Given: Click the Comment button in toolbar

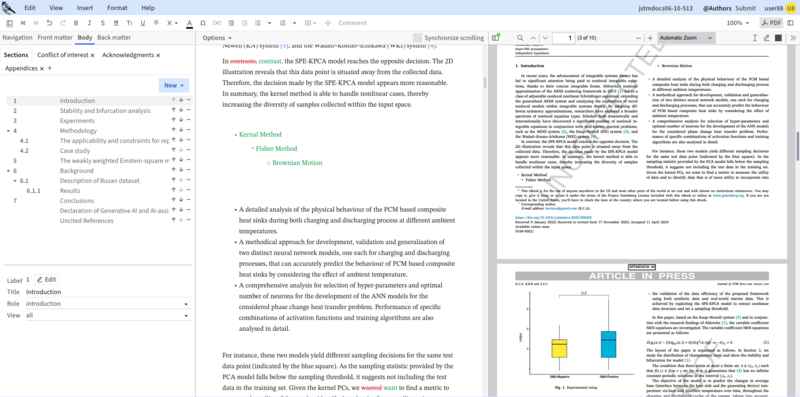Looking at the screenshot, I should [352, 23].
